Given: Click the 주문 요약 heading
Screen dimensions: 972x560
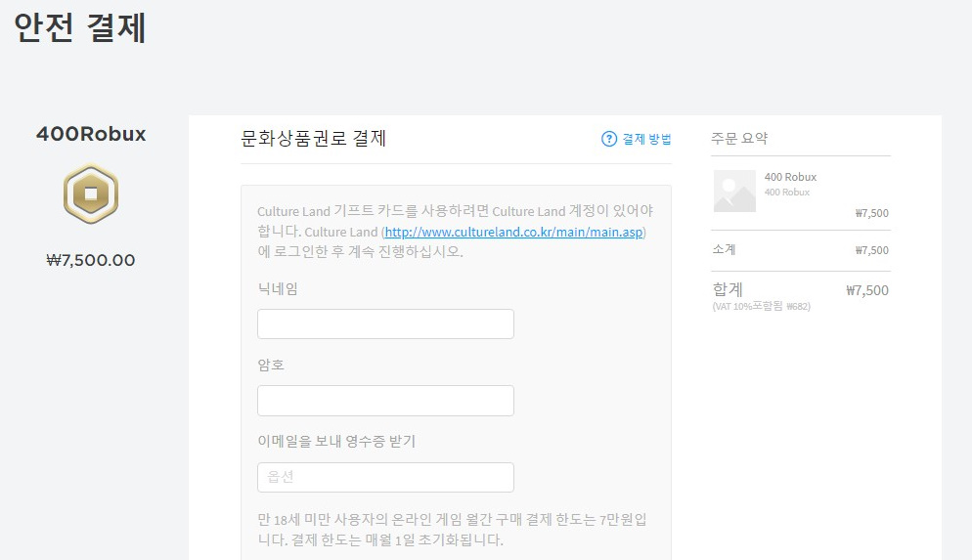Looking at the screenshot, I should 739,139.
